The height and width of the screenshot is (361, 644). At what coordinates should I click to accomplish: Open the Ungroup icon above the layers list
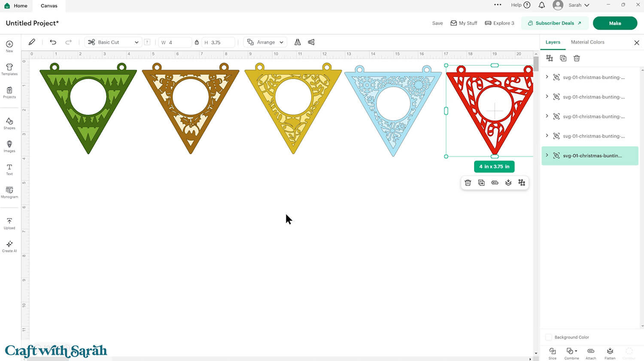click(550, 58)
